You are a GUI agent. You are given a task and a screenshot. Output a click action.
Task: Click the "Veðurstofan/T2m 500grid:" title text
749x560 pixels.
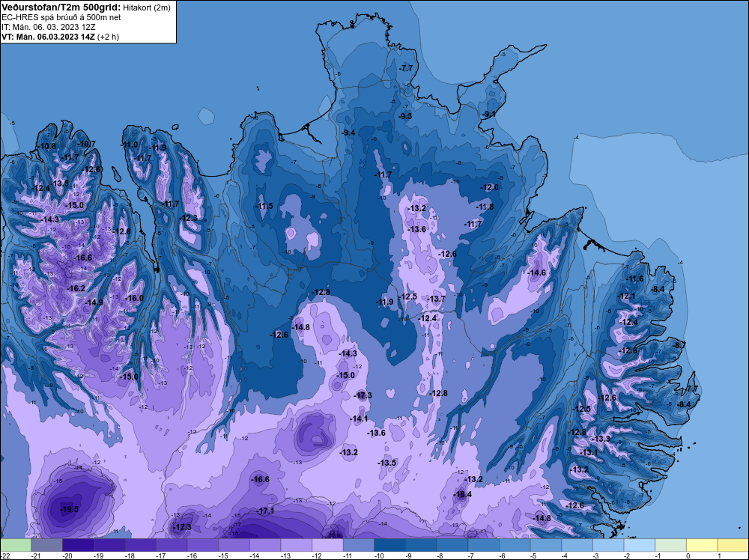click(x=61, y=7)
